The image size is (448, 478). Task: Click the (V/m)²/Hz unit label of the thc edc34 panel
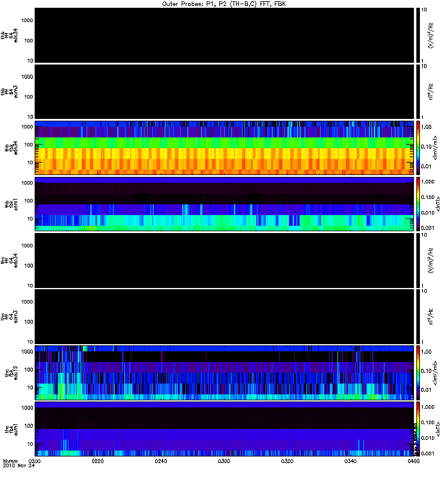point(431,261)
